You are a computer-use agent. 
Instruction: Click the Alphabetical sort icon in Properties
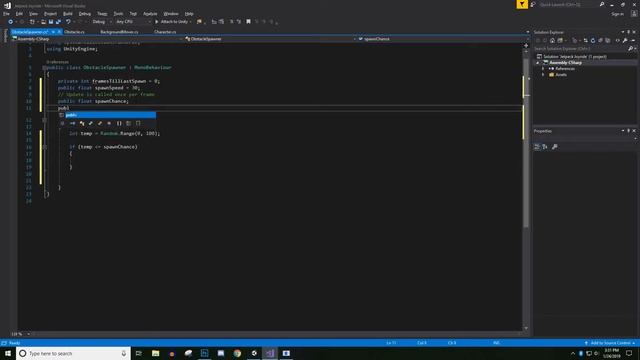point(545,147)
